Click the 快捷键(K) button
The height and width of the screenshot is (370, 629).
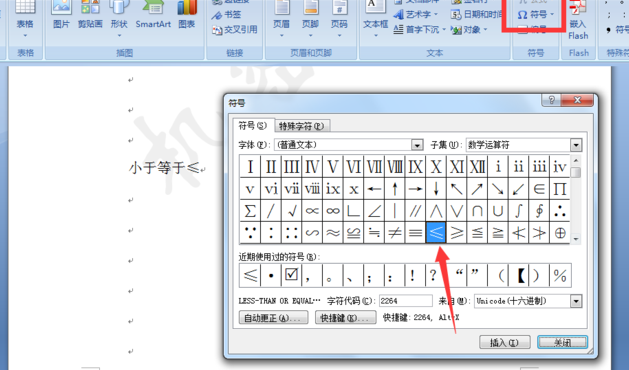345,318
